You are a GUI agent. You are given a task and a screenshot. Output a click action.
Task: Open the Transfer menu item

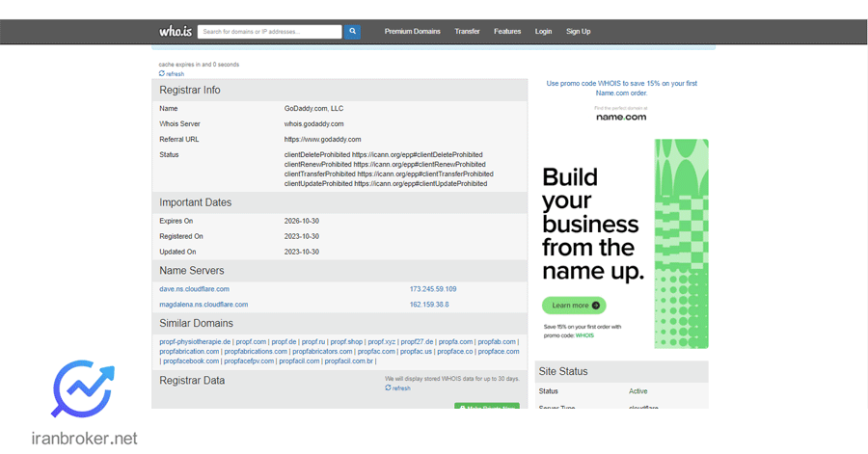pos(467,32)
